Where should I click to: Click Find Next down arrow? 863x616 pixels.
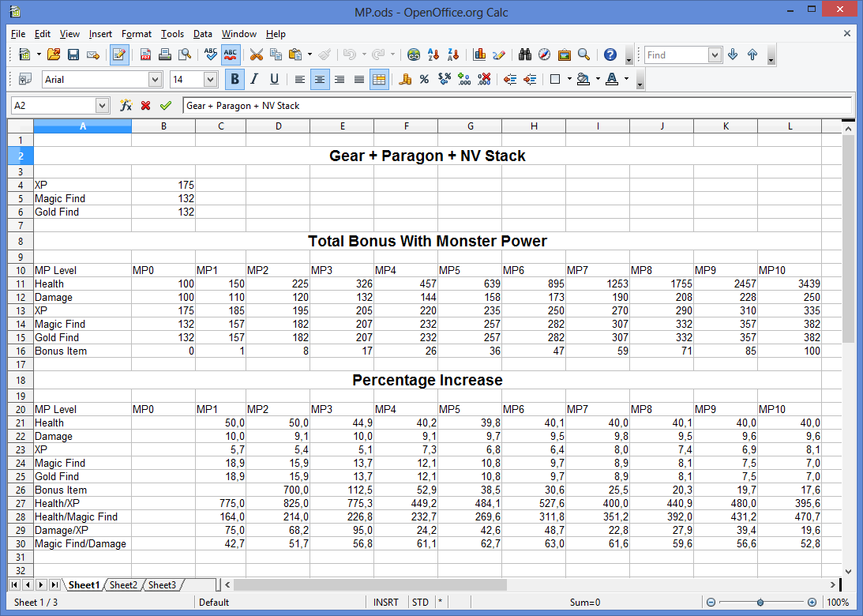coord(733,54)
